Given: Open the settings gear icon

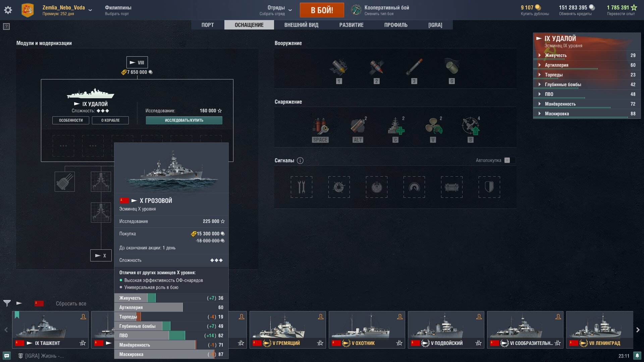Looking at the screenshot, I should [x=8, y=10].
